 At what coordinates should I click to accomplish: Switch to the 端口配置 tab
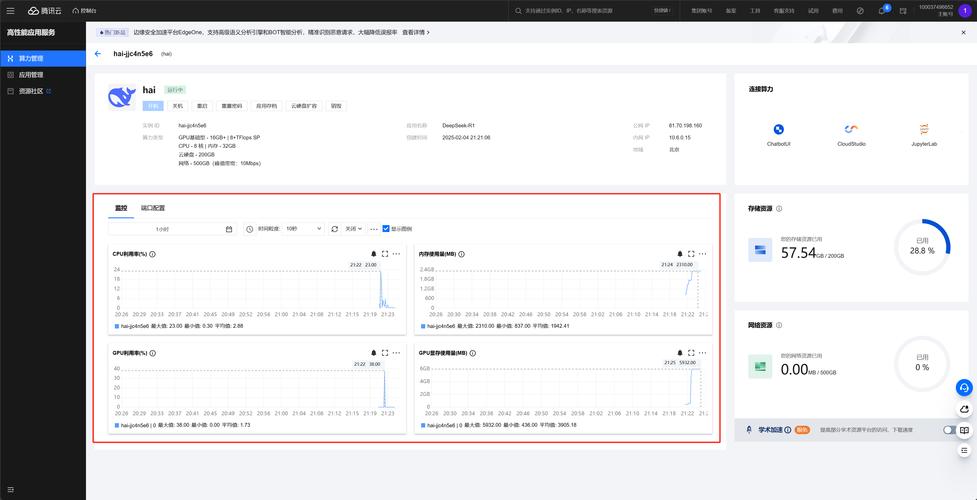coord(153,208)
